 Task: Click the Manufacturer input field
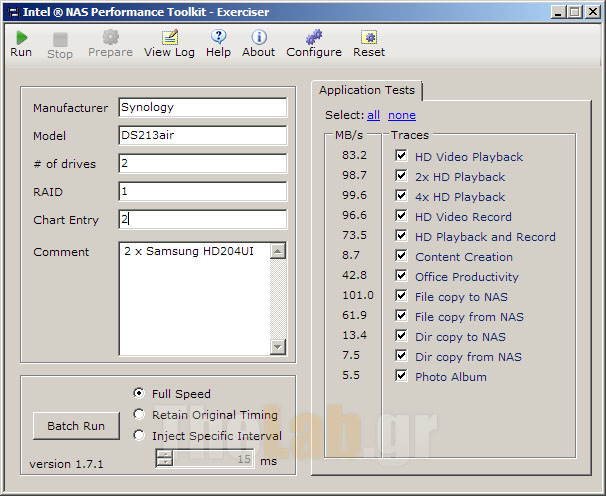(203, 107)
